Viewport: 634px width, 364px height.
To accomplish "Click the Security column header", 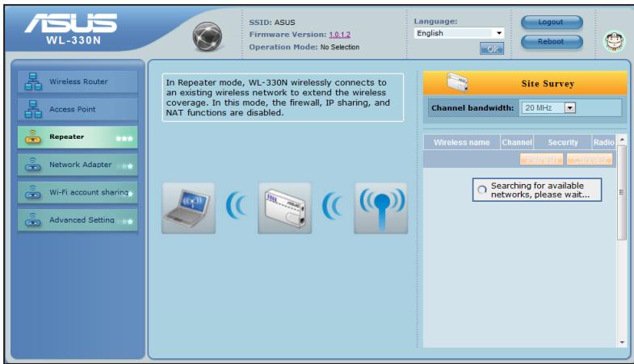I will pos(563,142).
